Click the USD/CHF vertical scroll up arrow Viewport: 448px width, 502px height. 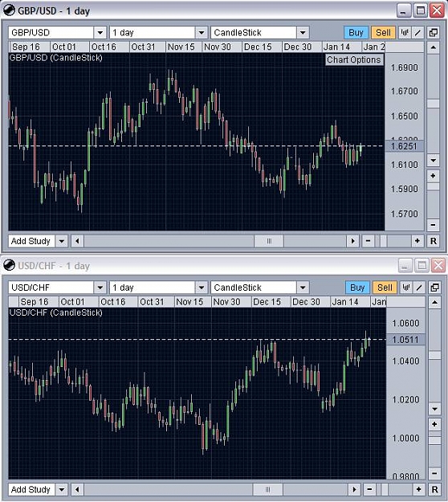tap(434, 302)
